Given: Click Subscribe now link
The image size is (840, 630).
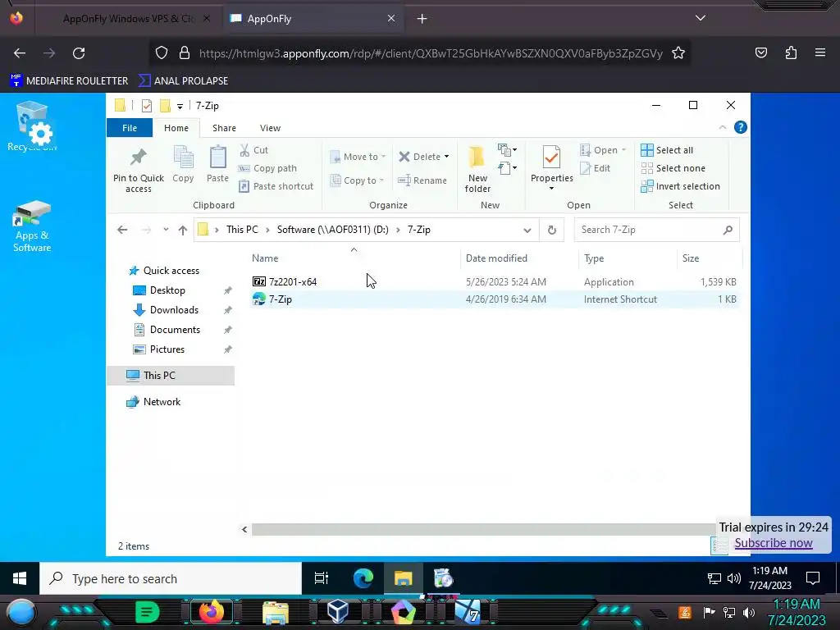Looking at the screenshot, I should [x=773, y=543].
